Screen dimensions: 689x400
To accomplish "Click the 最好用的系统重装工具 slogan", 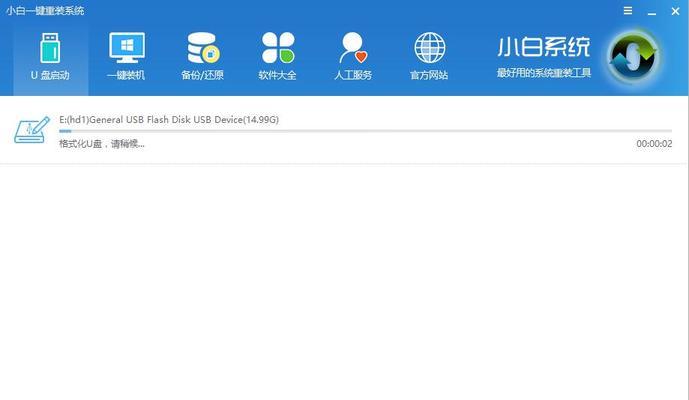I will [x=544, y=73].
